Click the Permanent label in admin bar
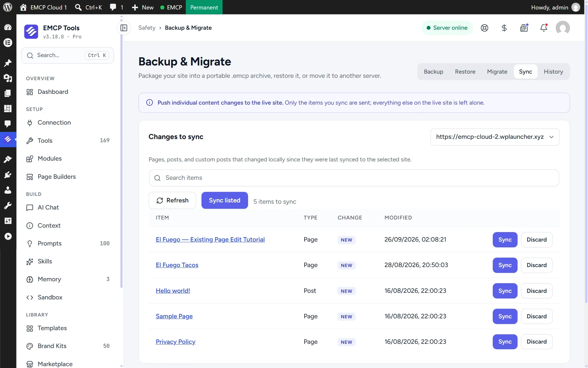 204,7
